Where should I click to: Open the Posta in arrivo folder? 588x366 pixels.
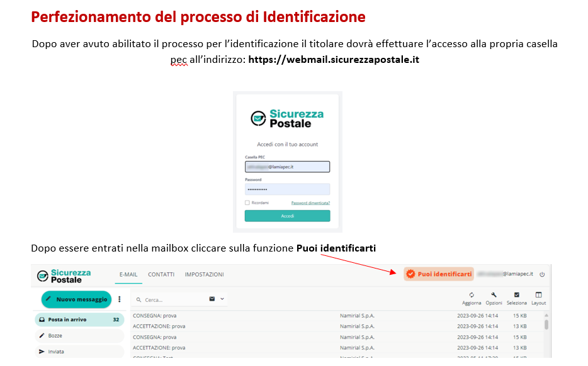(x=79, y=319)
